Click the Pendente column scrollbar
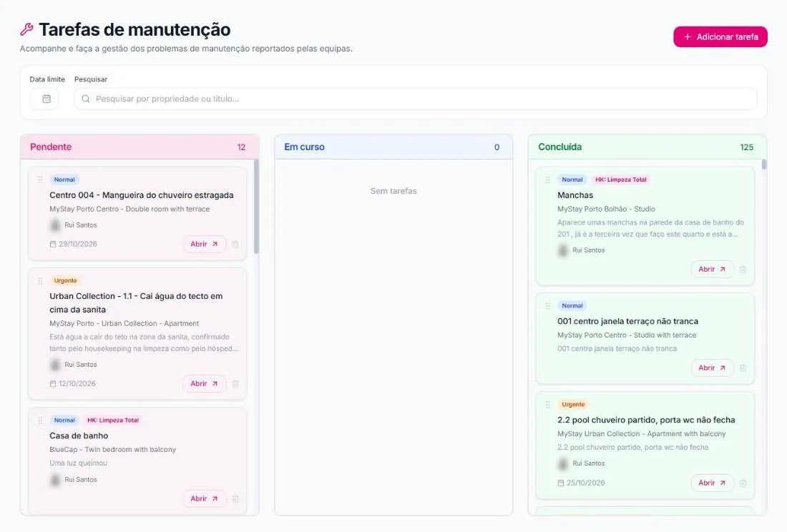Image resolution: width=787 pixels, height=532 pixels. tap(256, 207)
